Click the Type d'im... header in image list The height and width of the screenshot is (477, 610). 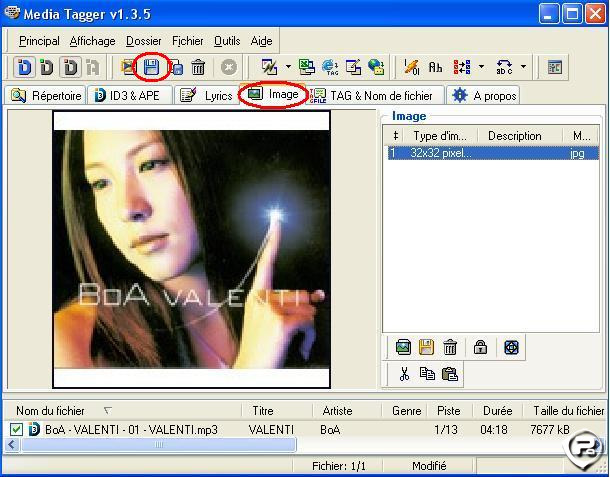(x=440, y=136)
